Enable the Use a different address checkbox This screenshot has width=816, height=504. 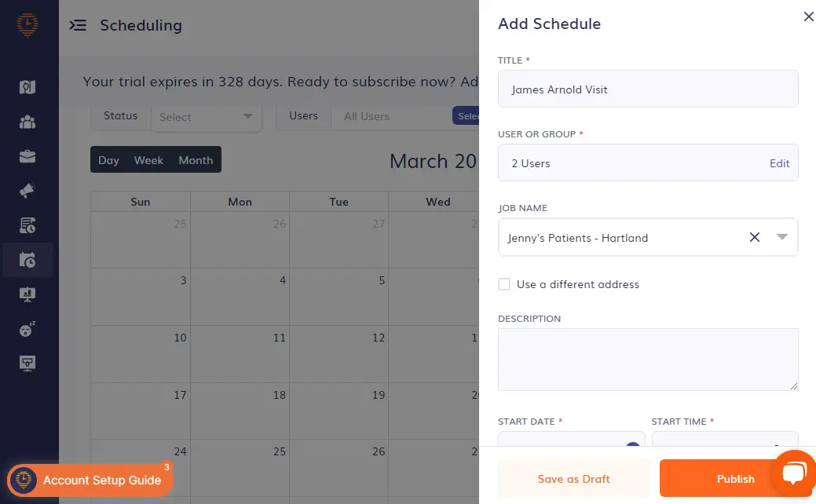(505, 284)
